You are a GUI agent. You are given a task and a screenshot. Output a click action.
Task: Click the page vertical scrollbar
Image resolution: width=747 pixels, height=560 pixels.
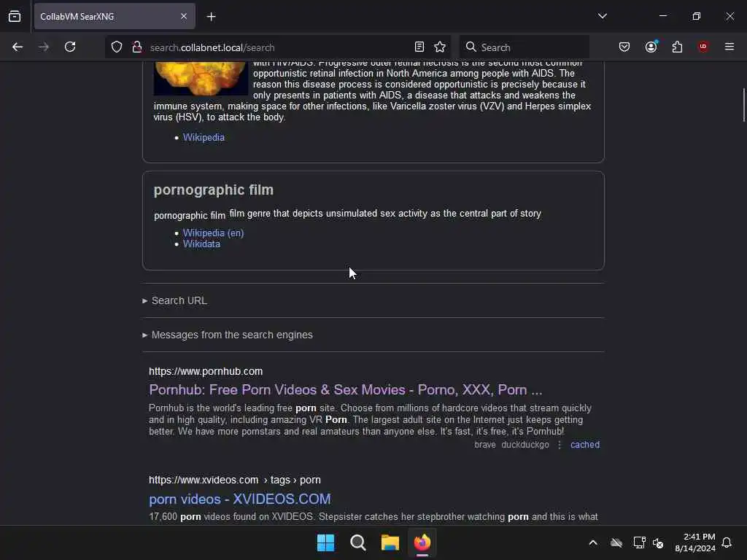(743, 105)
